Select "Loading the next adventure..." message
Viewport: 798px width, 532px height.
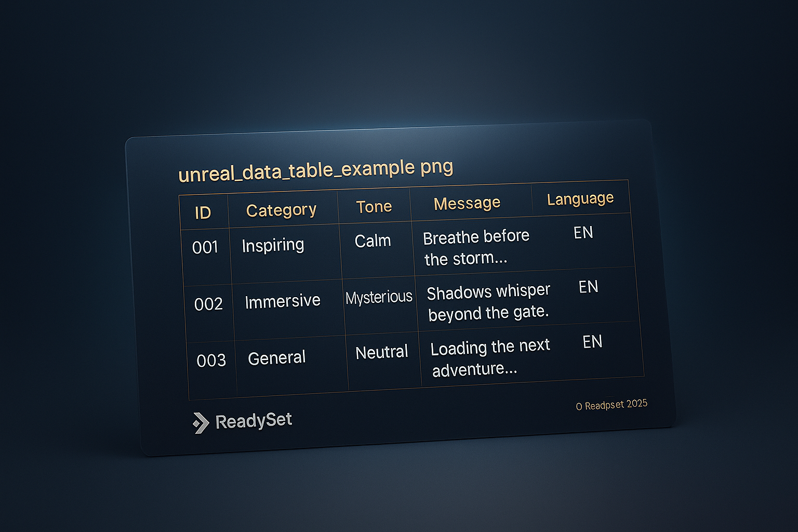[489, 358]
